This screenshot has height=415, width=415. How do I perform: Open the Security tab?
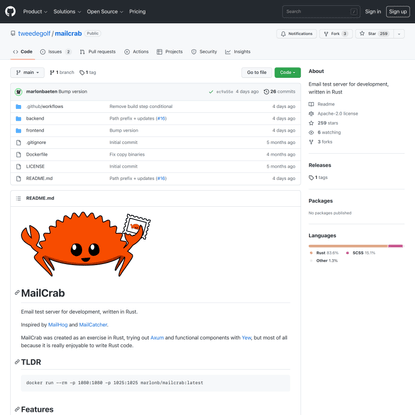pyautogui.click(x=204, y=52)
